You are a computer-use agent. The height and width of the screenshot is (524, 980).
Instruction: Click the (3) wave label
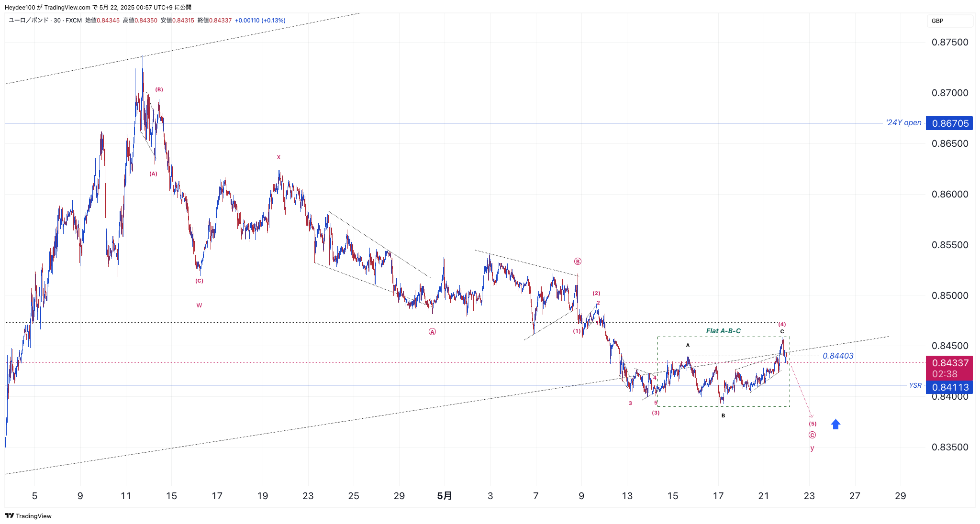[x=656, y=413]
